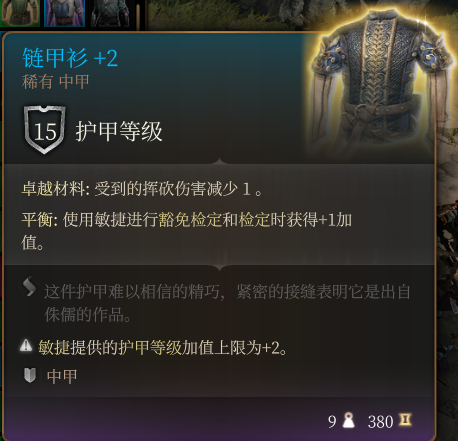Screen dimensions: 458x441
Task: Click the medium armor proficiency shield icon
Action: 30,376
